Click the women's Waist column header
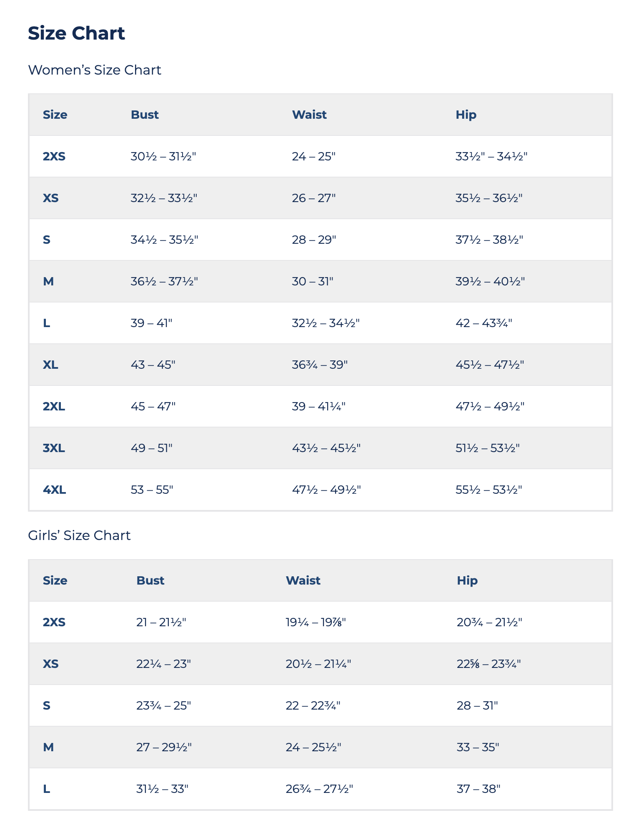This screenshot has width=636, height=840. click(309, 115)
